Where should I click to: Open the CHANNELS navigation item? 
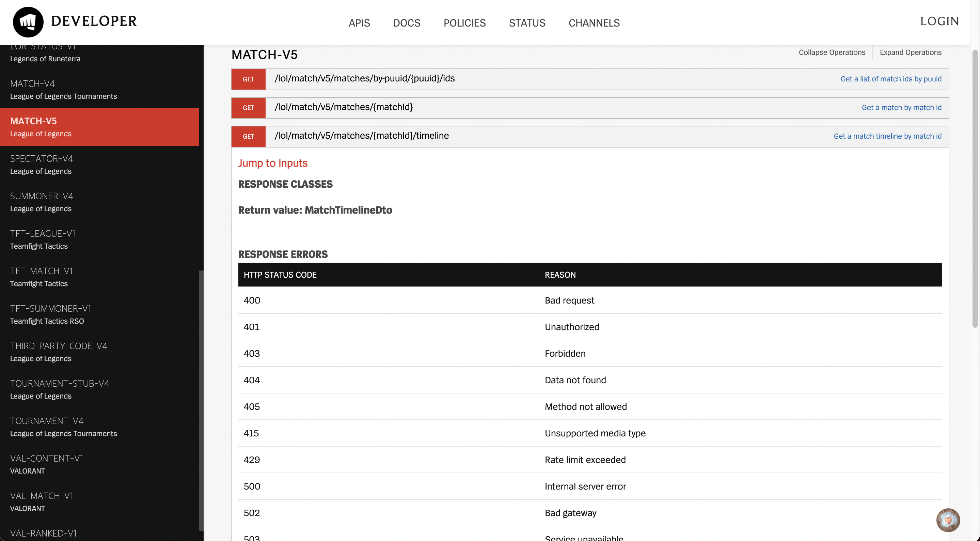click(x=594, y=23)
